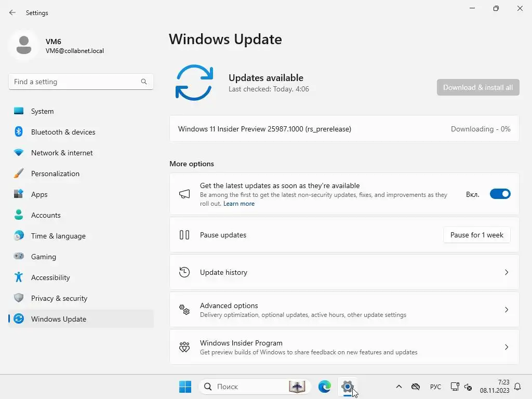Click the Accessibility figure icon in sidebar
Viewport: 532px width, 399px height.
(x=19, y=277)
